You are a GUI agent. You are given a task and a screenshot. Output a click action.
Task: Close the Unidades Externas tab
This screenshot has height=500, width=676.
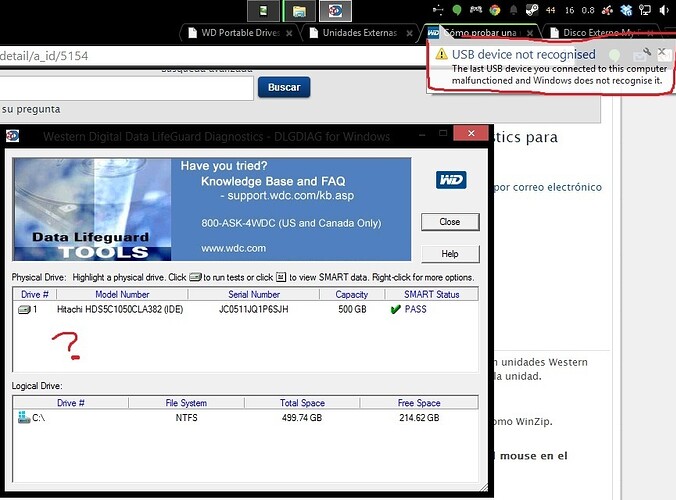(x=409, y=33)
